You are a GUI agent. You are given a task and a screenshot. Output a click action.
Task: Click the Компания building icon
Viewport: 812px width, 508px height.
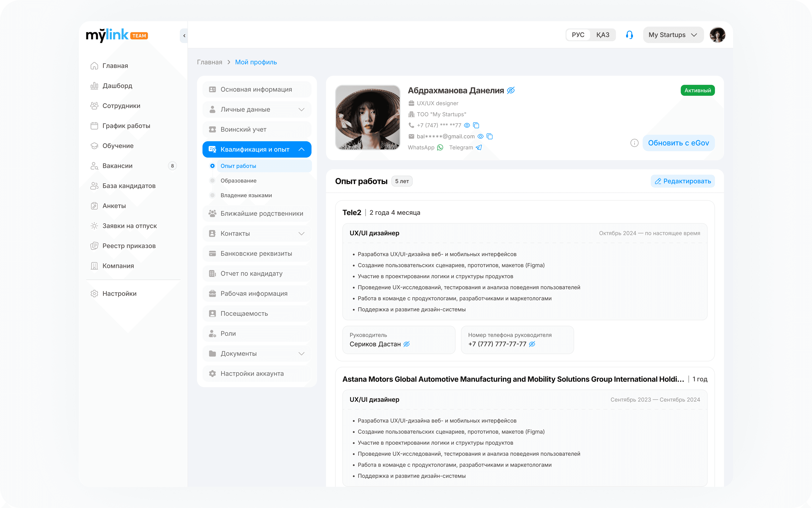(94, 266)
